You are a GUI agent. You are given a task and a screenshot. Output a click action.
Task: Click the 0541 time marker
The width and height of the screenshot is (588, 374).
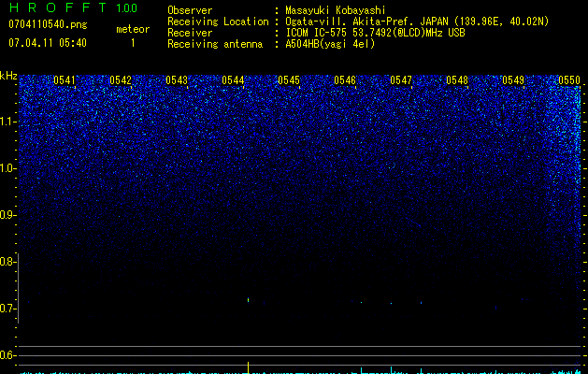tap(65, 80)
